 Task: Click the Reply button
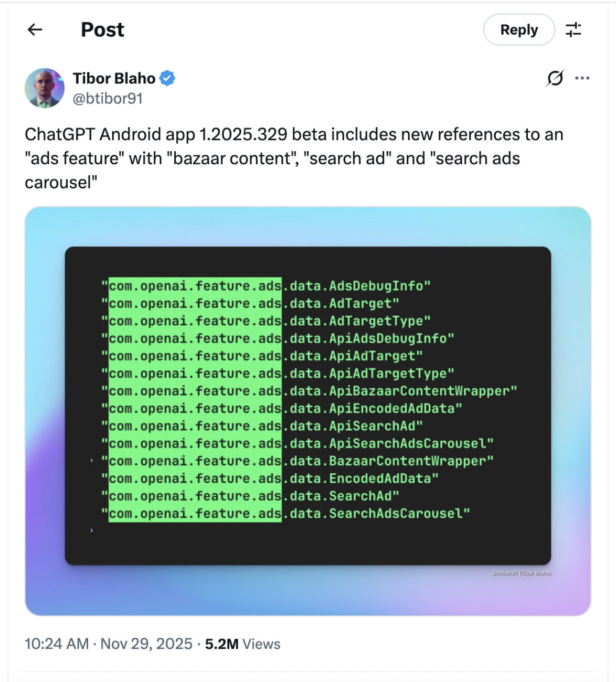tap(518, 30)
